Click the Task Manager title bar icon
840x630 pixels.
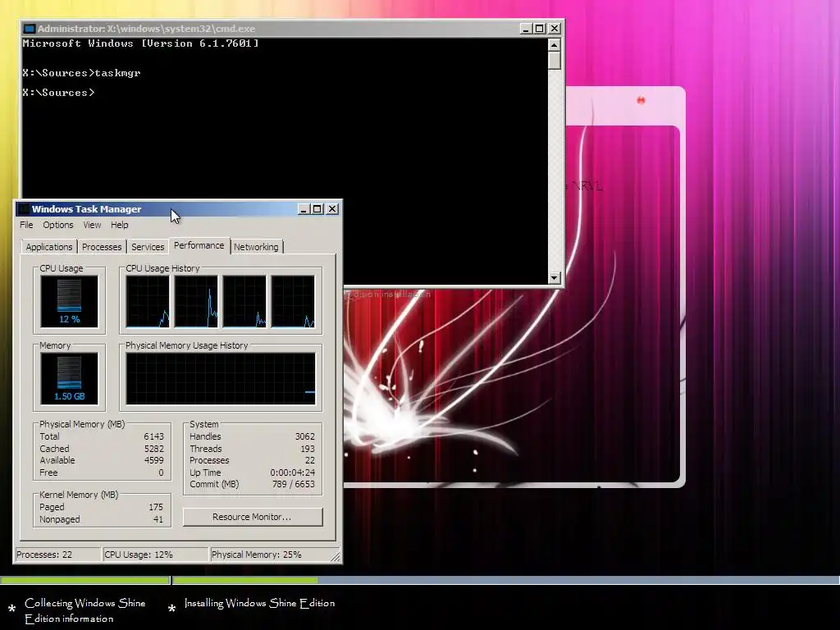click(23, 209)
